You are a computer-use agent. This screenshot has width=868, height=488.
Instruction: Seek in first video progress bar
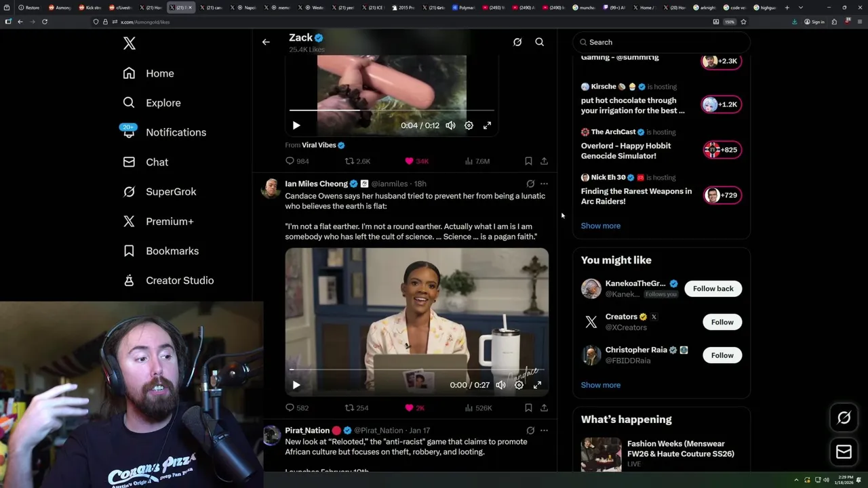click(392, 110)
